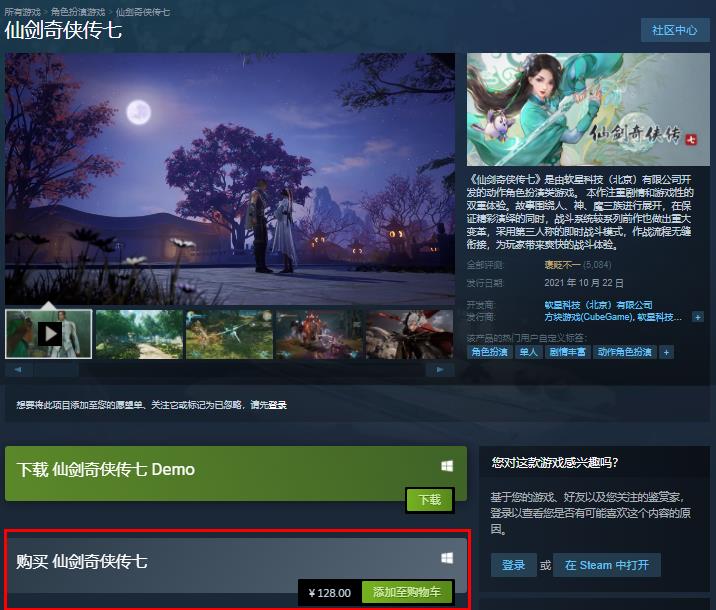The image size is (716, 610).
Task: Click the release date 2021 年 10 月 22 日
Action: (x=584, y=283)
